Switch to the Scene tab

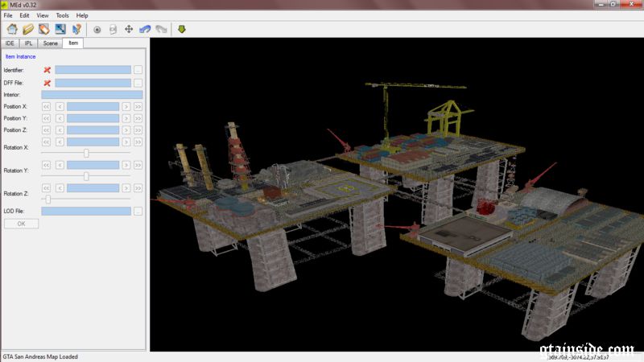(50, 43)
